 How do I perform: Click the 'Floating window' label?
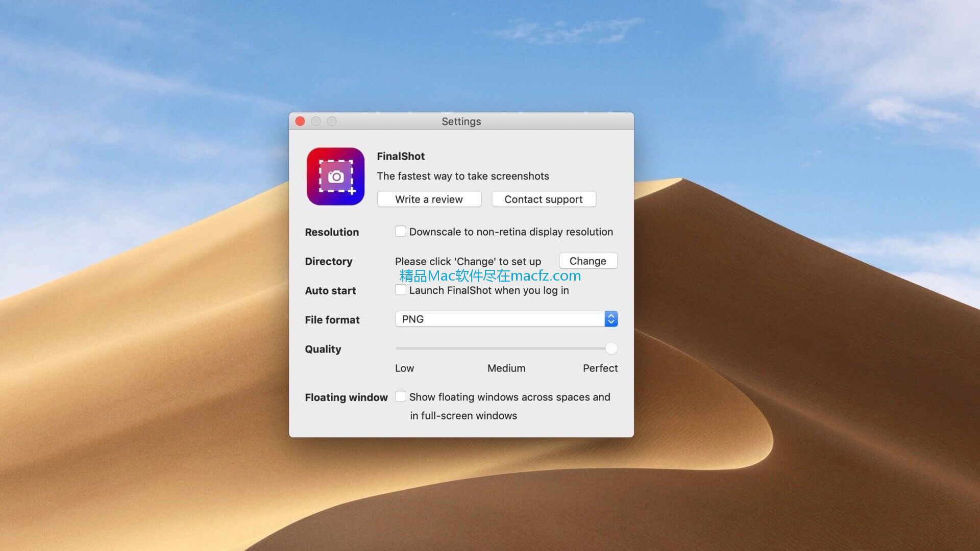[347, 397]
